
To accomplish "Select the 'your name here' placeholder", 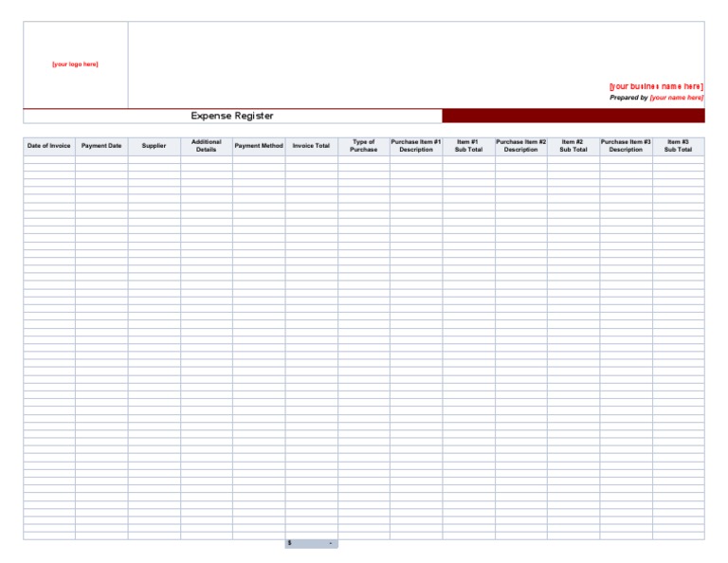I will (677, 98).
